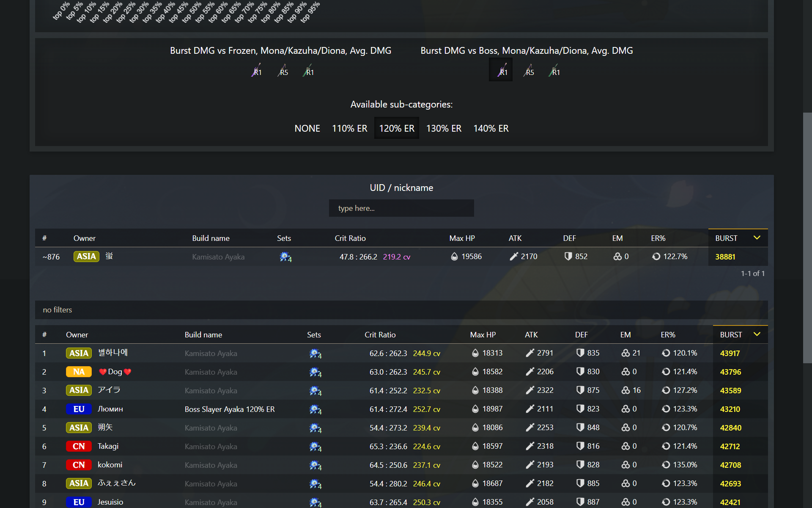
Task: Select R5 sword under Frozen category
Action: [x=283, y=70]
